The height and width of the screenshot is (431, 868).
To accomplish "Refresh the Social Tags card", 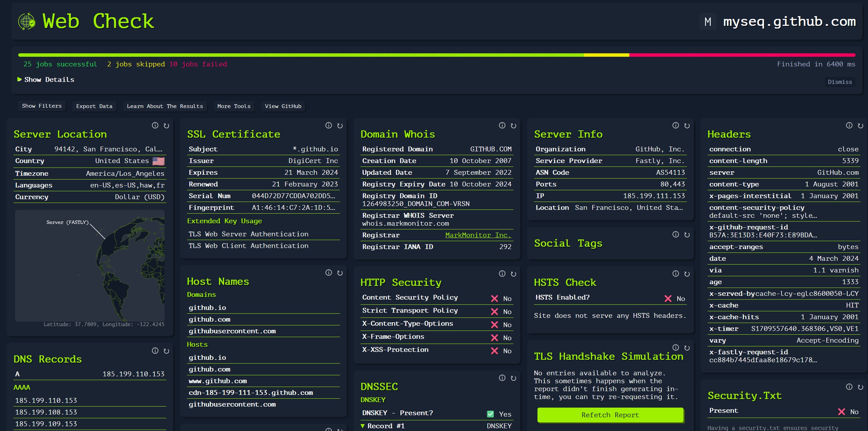I will (x=687, y=235).
